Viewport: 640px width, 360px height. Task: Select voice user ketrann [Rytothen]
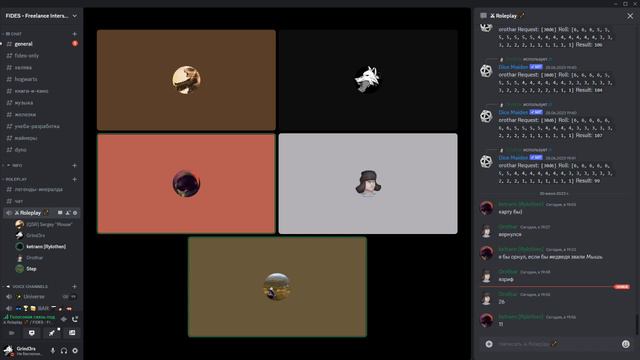[46, 247]
